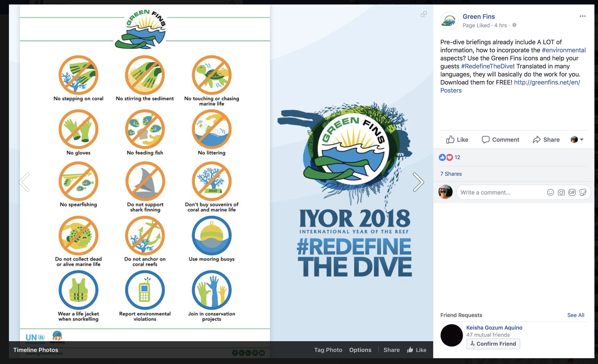
Task: Click the Green Fins logo atop the poster
Action: [141, 29]
